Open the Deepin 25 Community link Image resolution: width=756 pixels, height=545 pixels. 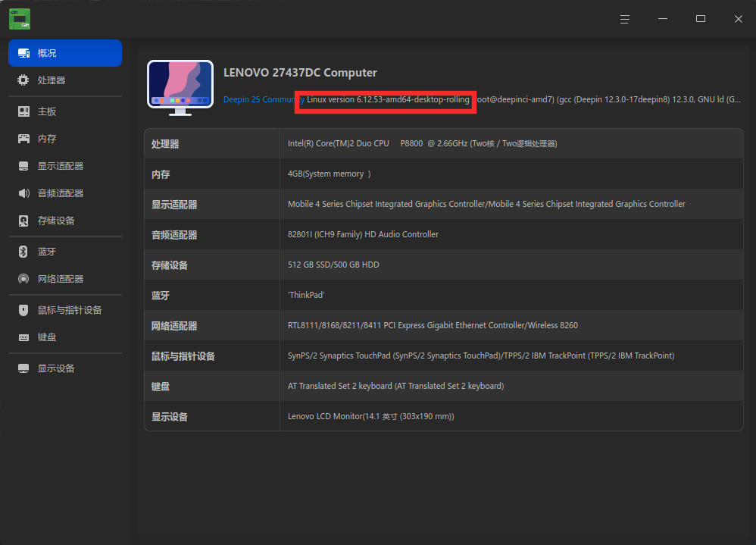[x=264, y=99]
